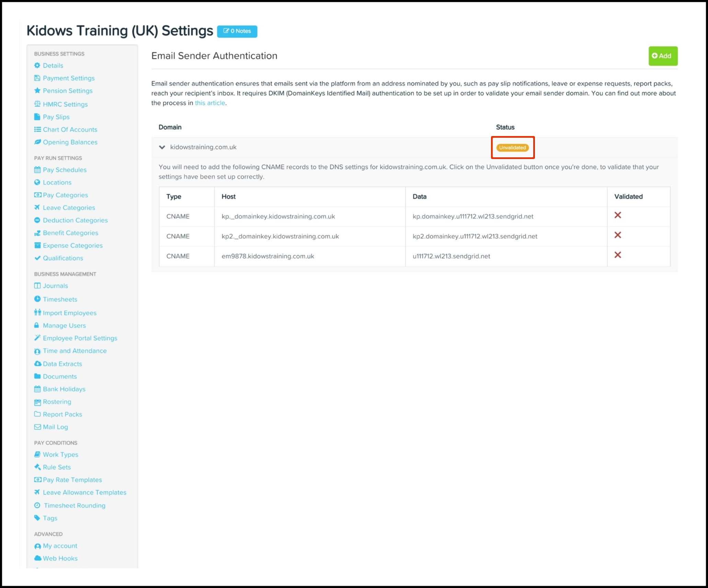Open Chart Of Accounts settings
Image resolution: width=708 pixels, height=588 pixels.
(x=70, y=129)
